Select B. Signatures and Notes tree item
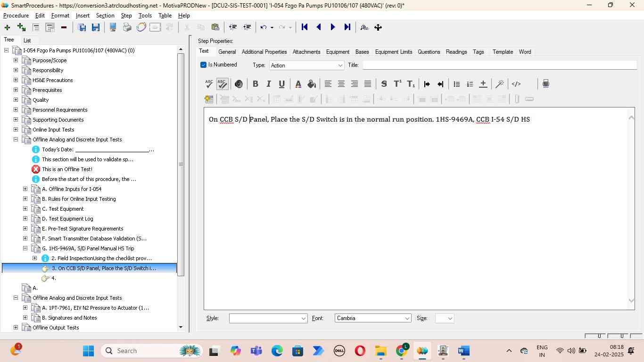Image resolution: width=644 pixels, height=362 pixels. coord(69,318)
